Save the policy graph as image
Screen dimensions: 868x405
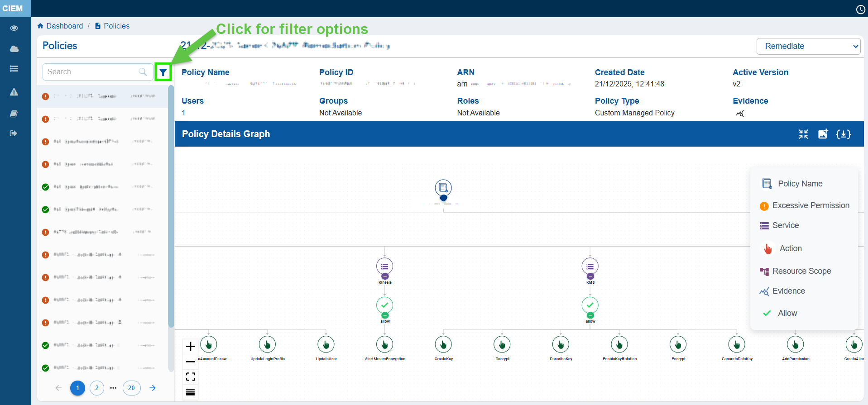pyautogui.click(x=823, y=134)
